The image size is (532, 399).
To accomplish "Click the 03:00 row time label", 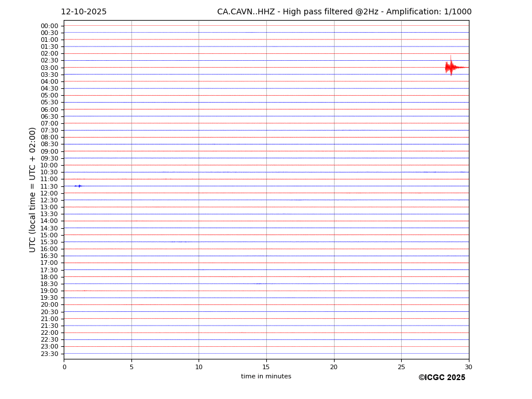I will click(49, 68).
